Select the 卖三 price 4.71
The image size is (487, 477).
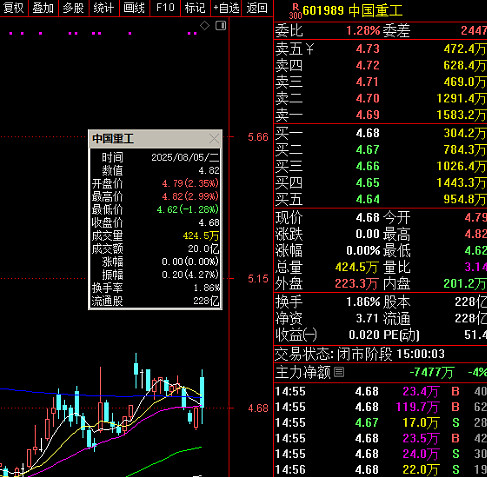(x=368, y=82)
